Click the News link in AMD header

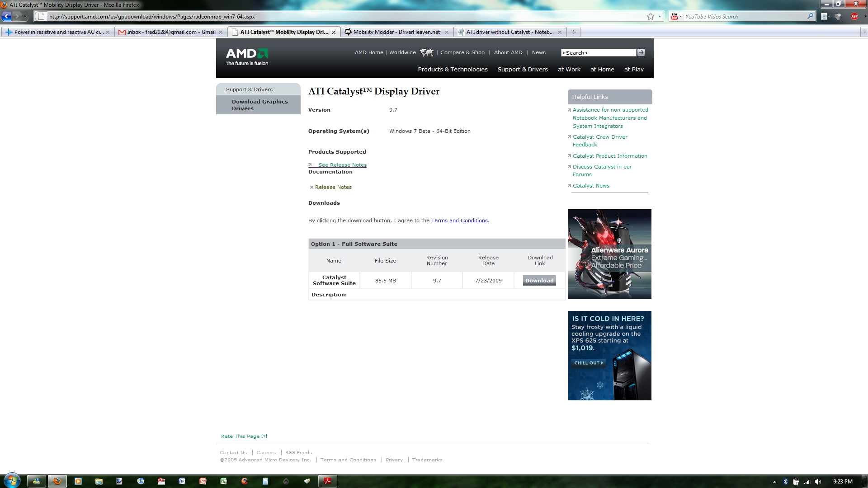pos(539,52)
